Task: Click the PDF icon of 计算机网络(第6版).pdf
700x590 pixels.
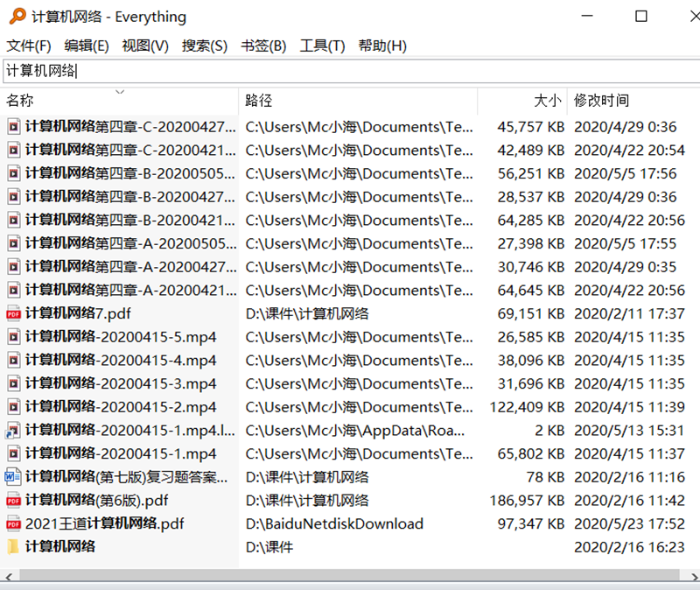Action: 13,501
